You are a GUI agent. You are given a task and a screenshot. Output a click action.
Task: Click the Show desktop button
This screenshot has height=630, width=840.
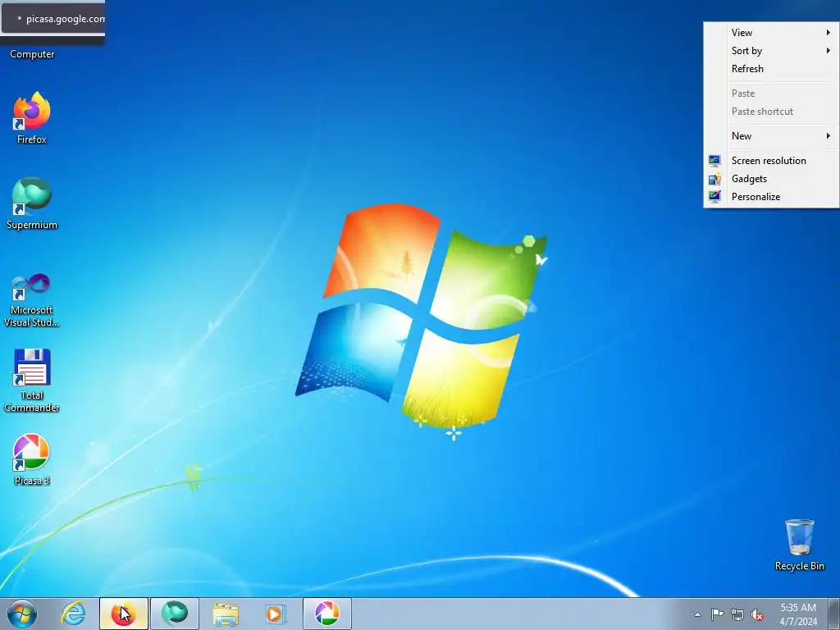[x=834, y=614]
